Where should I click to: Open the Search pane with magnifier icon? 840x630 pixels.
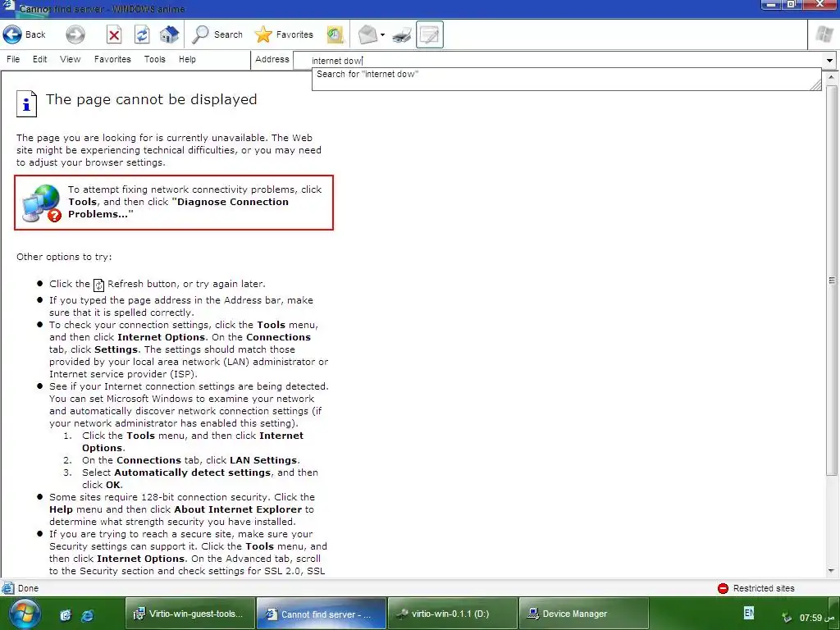(x=200, y=34)
